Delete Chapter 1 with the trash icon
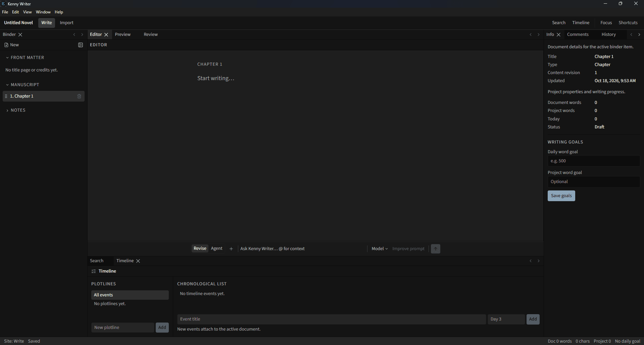Viewport: 644px width, 345px height. tap(79, 96)
